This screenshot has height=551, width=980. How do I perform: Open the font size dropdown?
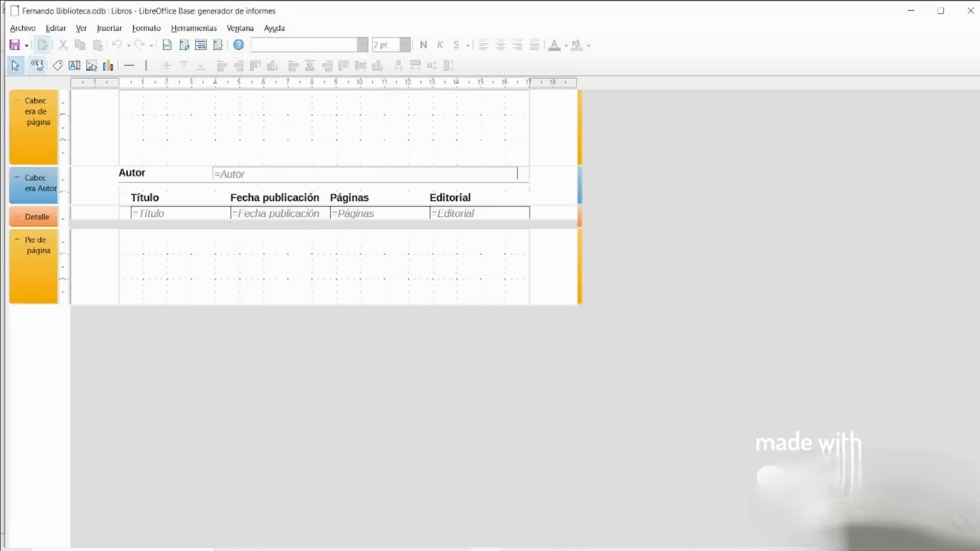405,45
